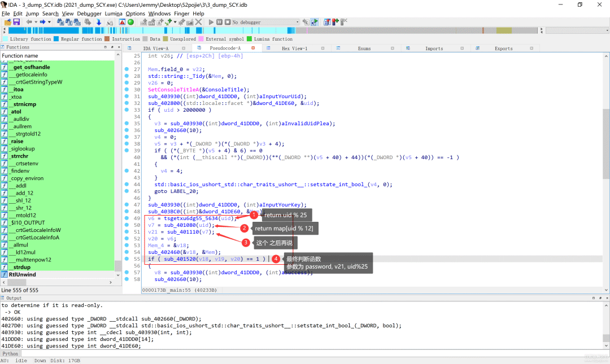
Task: Expand the jump back history arrow dropdown
Action: pyautogui.click(x=36, y=22)
